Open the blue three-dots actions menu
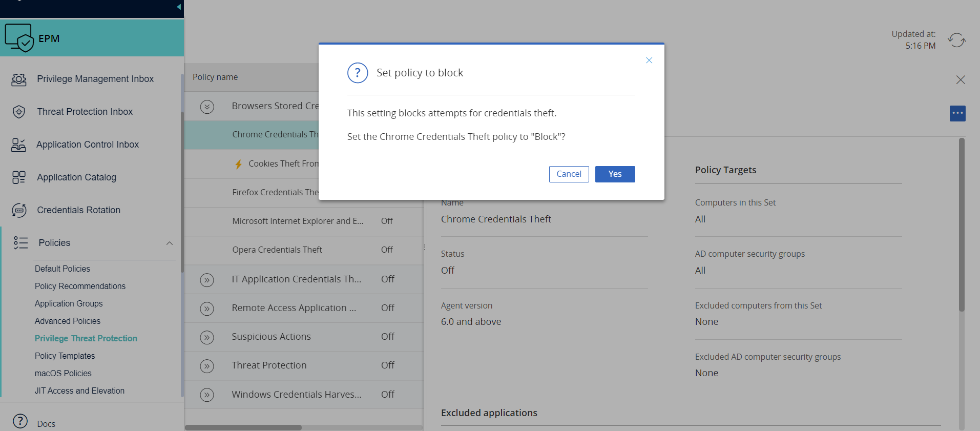 [957, 113]
